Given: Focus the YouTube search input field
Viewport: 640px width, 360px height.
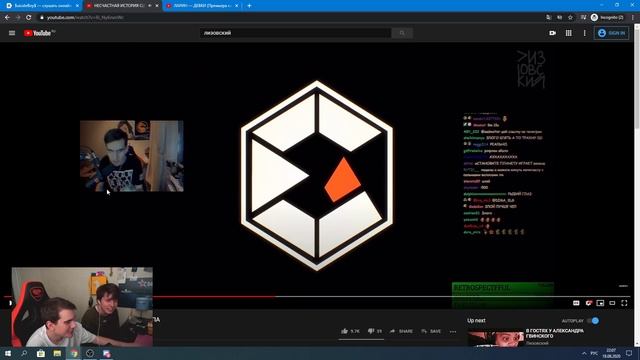Looking at the screenshot, I should 296,33.
